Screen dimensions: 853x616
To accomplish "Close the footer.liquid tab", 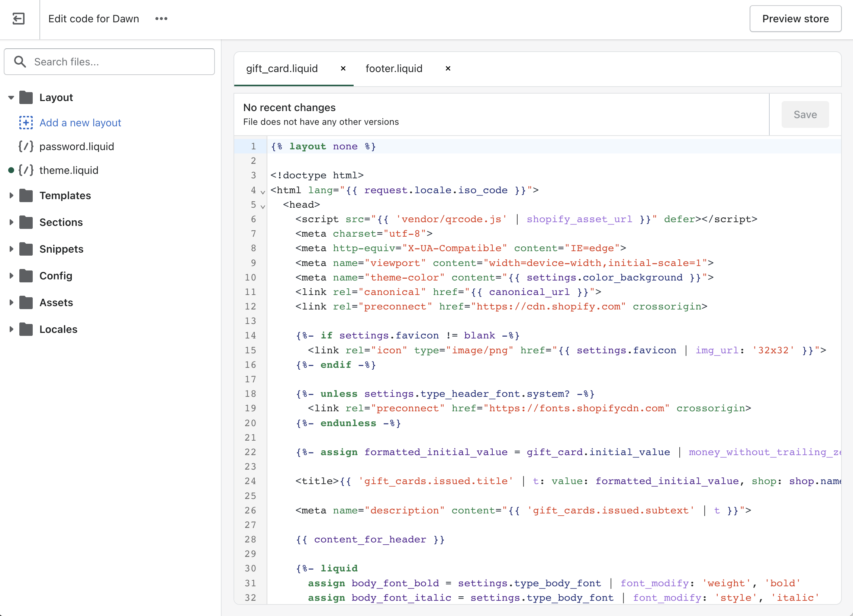I will point(447,68).
